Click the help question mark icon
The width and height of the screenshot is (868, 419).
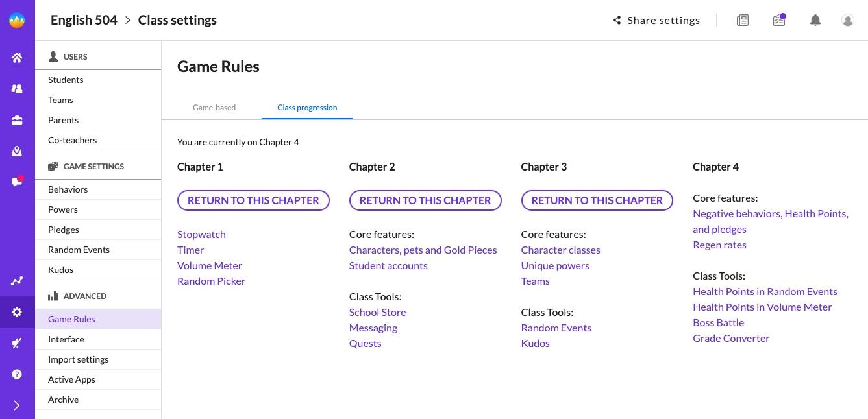pyautogui.click(x=17, y=374)
